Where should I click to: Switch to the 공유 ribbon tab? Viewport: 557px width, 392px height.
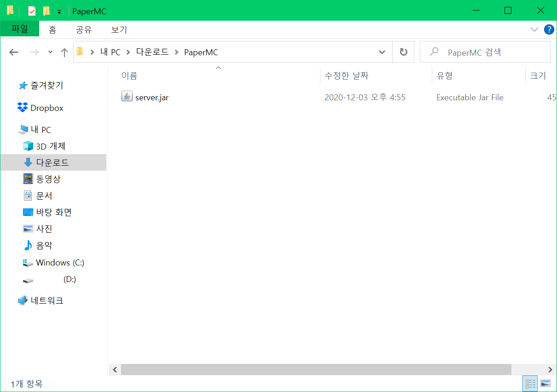tap(84, 29)
